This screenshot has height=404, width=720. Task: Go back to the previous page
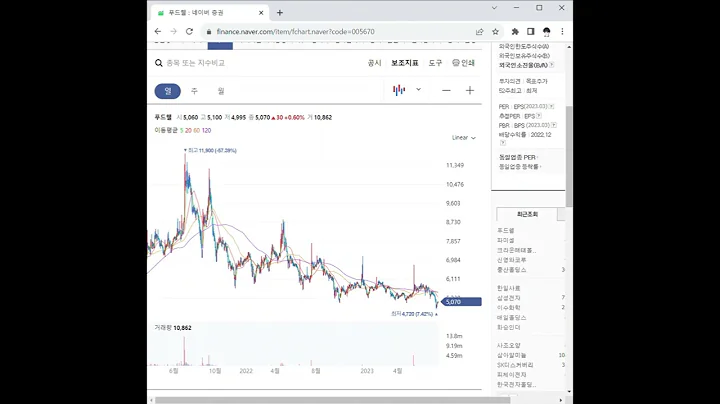[158, 32]
